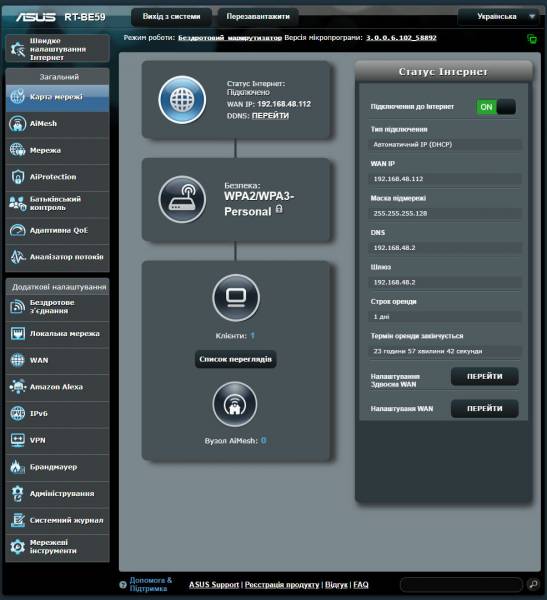Click the Локальна мережа LAN icon
This screenshot has width=547, height=600.
(x=18, y=334)
